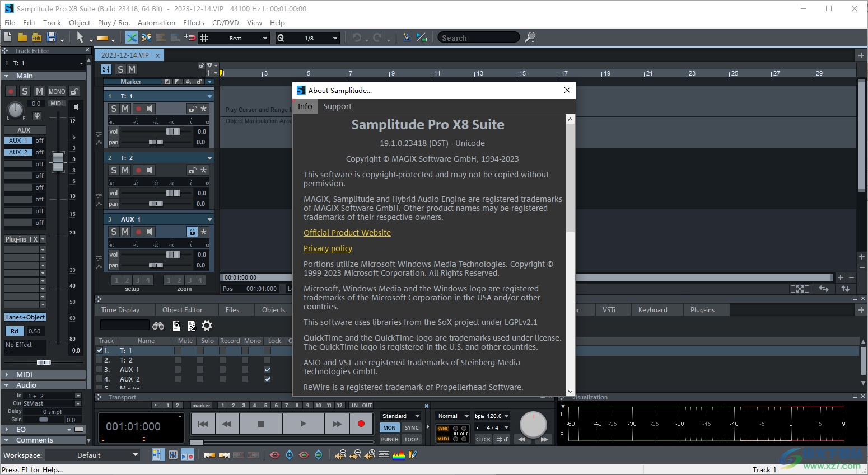Open the Standard mode dropdown in transport
Viewport: 868px width, 475px height.
coord(401,416)
